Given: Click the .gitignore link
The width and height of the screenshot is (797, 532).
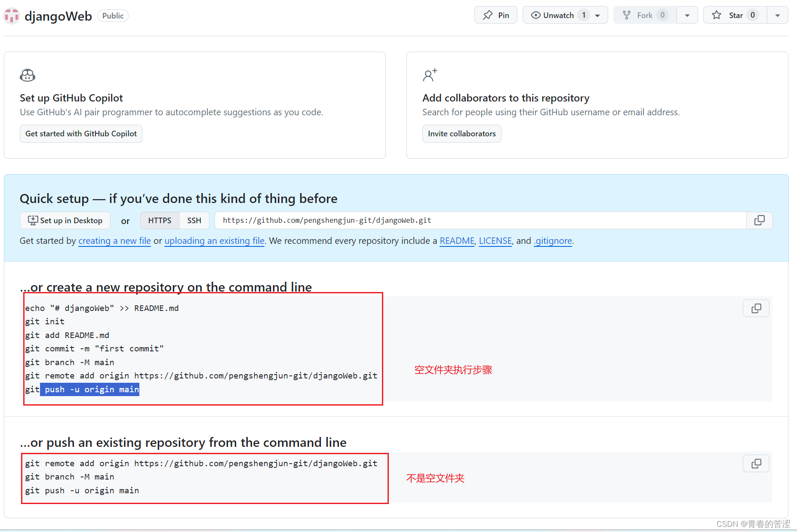Looking at the screenshot, I should pyautogui.click(x=553, y=241).
